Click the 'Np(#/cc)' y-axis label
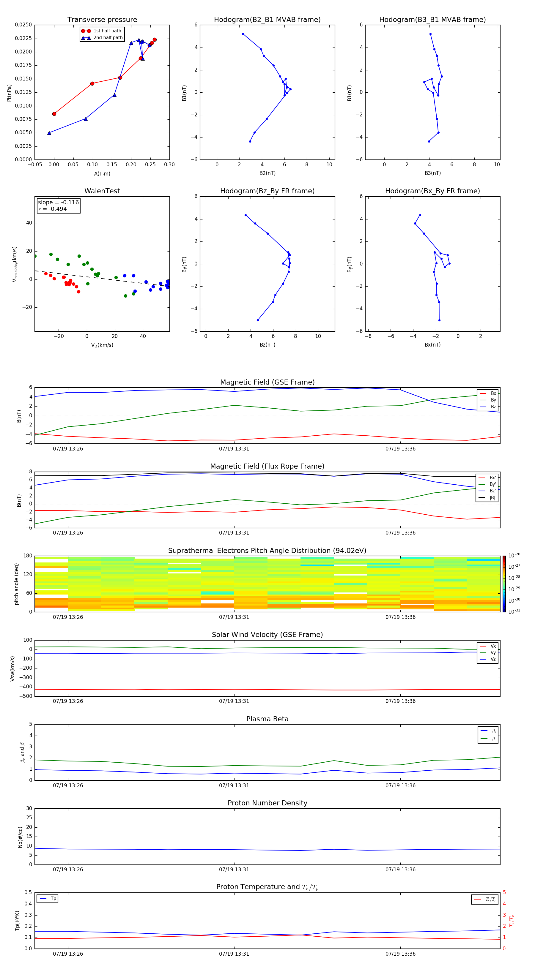This screenshot has height=980, width=535. pos(20,837)
